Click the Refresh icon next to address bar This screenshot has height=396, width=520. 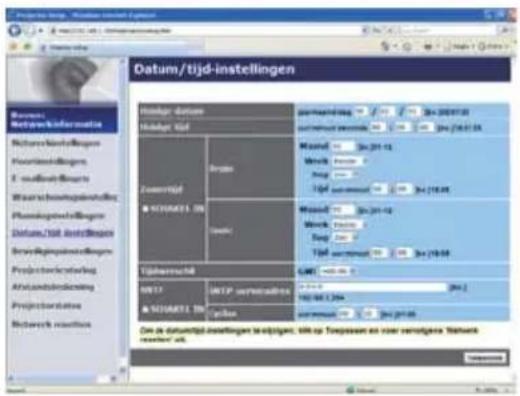[377, 31]
